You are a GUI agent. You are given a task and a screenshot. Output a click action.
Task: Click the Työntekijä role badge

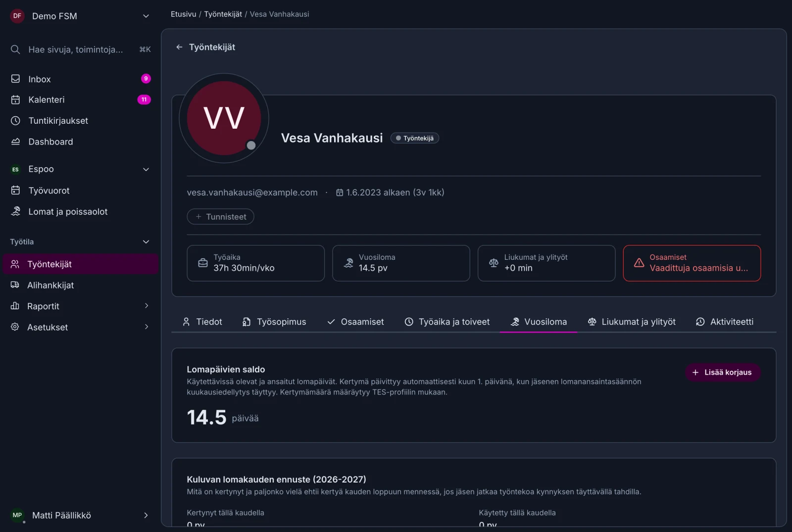coord(414,138)
